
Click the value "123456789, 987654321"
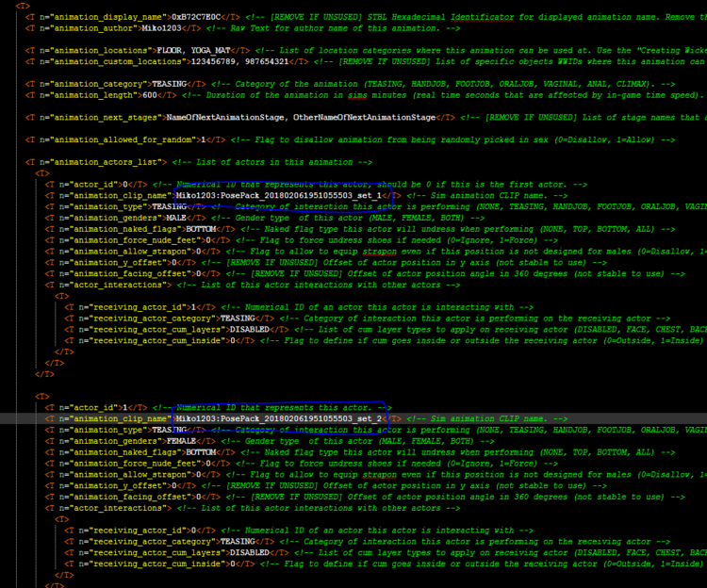pyautogui.click(x=239, y=62)
